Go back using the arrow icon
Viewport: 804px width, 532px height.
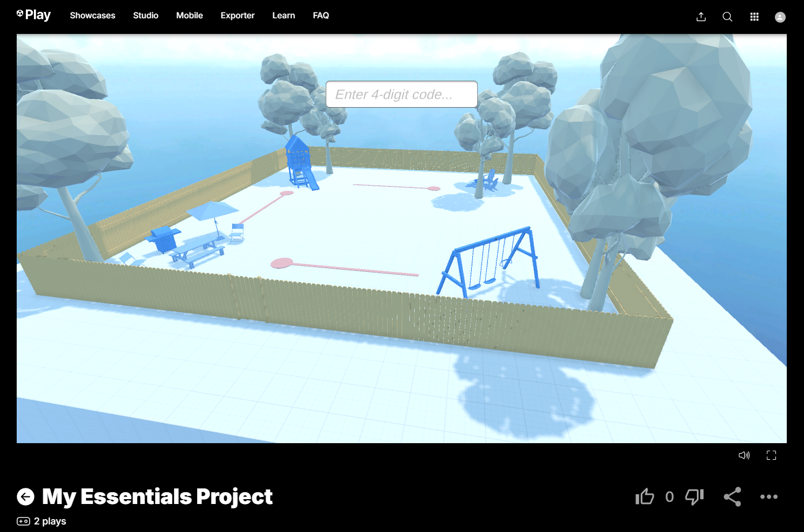pyautogui.click(x=25, y=496)
